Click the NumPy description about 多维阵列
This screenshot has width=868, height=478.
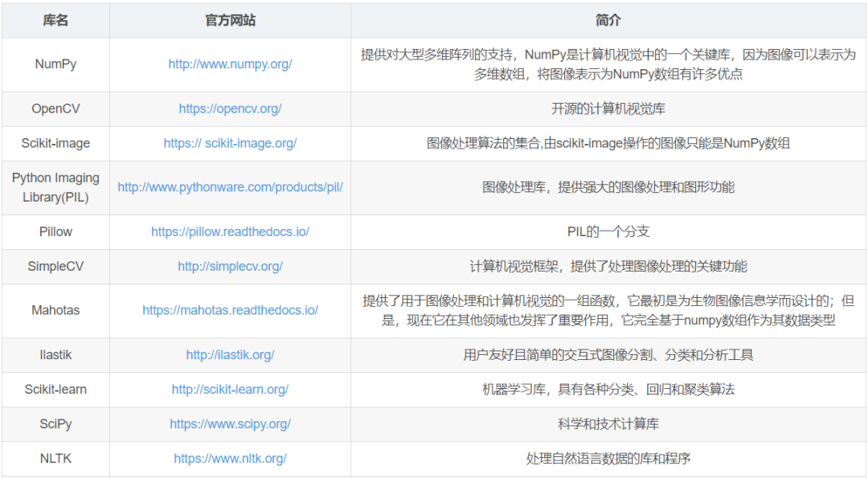[x=608, y=64]
